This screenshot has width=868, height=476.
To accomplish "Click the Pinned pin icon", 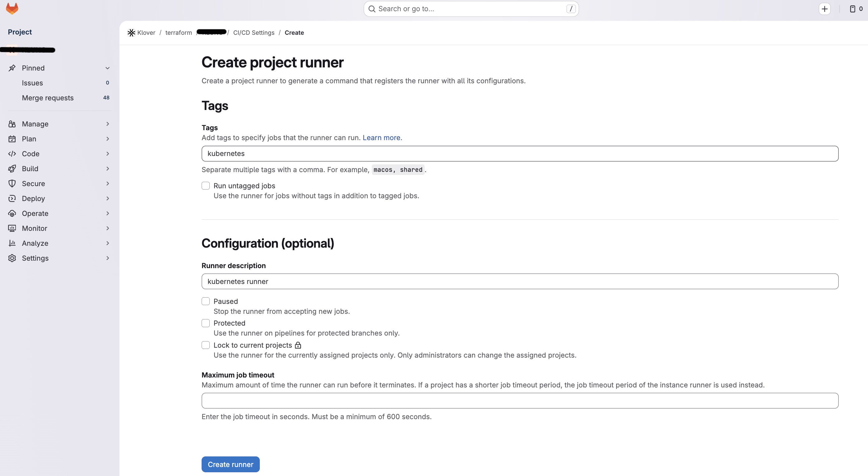I will pyautogui.click(x=12, y=68).
